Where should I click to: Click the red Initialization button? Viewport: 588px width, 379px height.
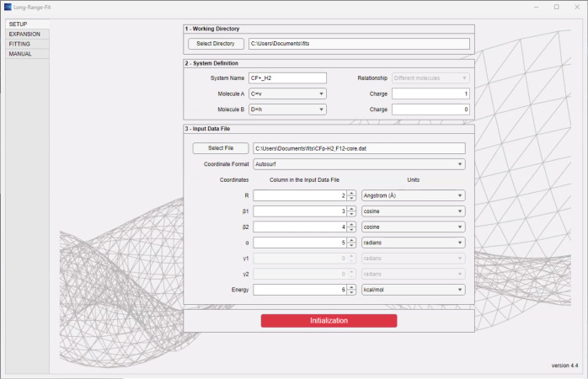point(329,321)
